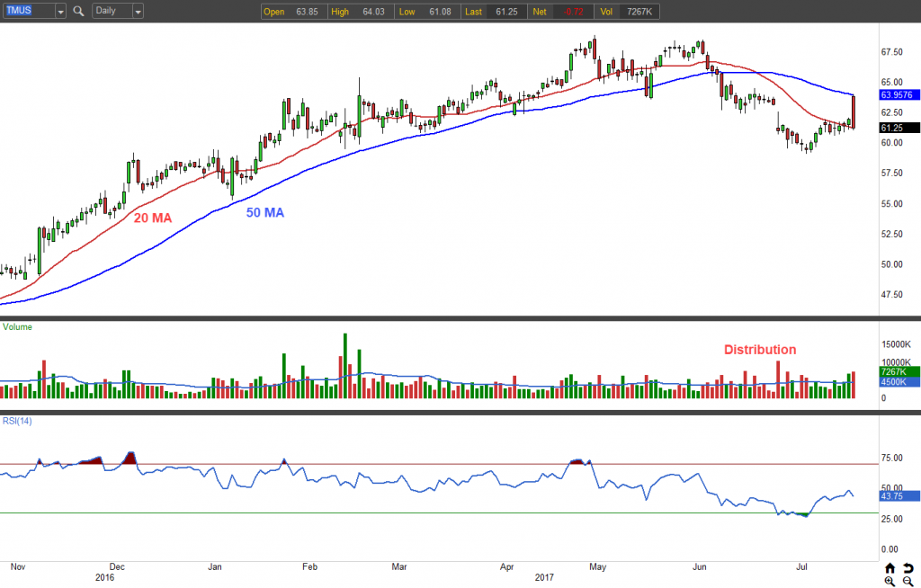Click the Vol indicator showing 7267K

coord(639,12)
